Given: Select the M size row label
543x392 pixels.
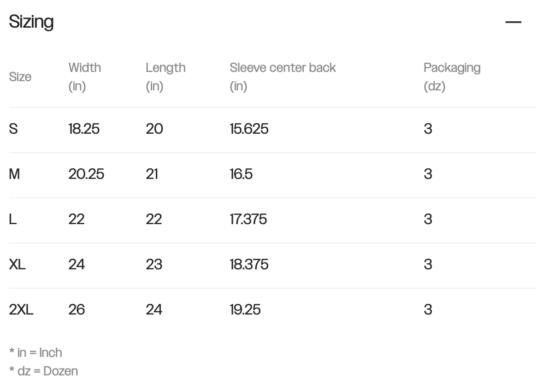Looking at the screenshot, I should pos(14,174).
